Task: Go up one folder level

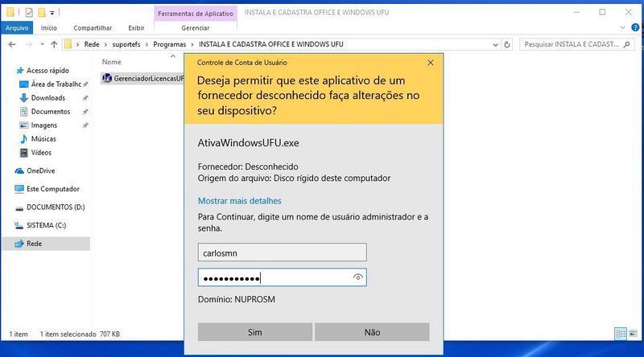Action: [x=54, y=44]
